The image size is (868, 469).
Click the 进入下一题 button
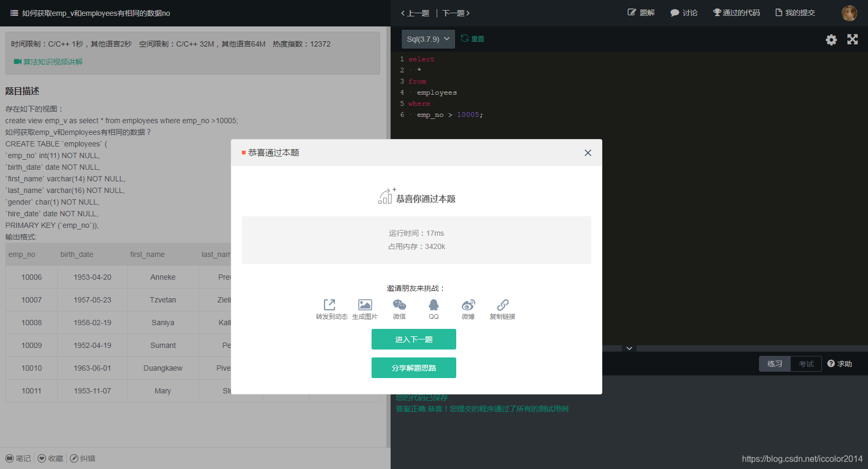(x=414, y=339)
